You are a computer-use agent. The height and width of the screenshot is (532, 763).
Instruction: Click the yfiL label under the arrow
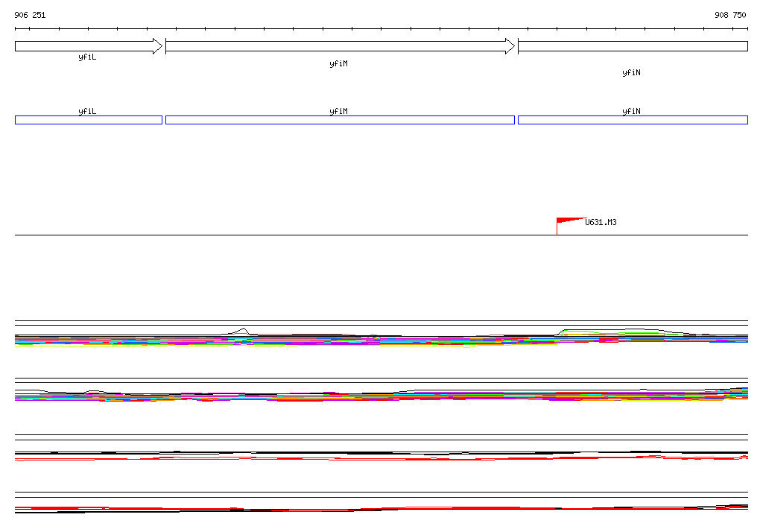point(88,57)
